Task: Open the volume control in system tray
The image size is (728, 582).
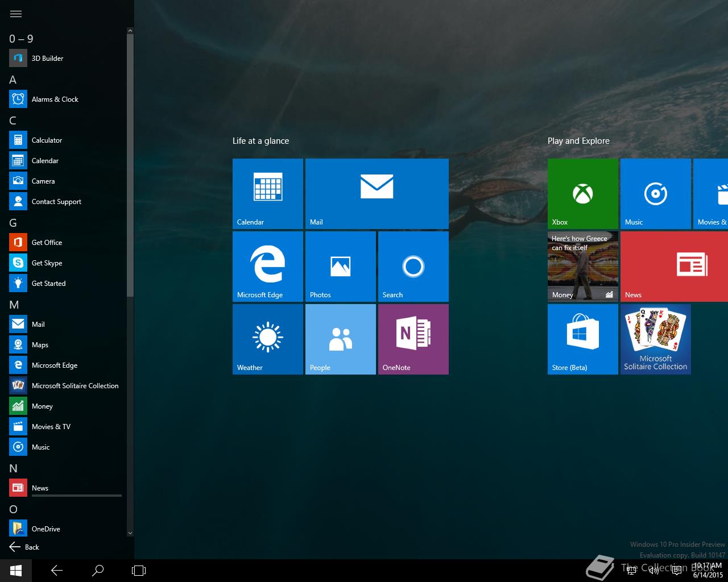Action: click(x=653, y=570)
